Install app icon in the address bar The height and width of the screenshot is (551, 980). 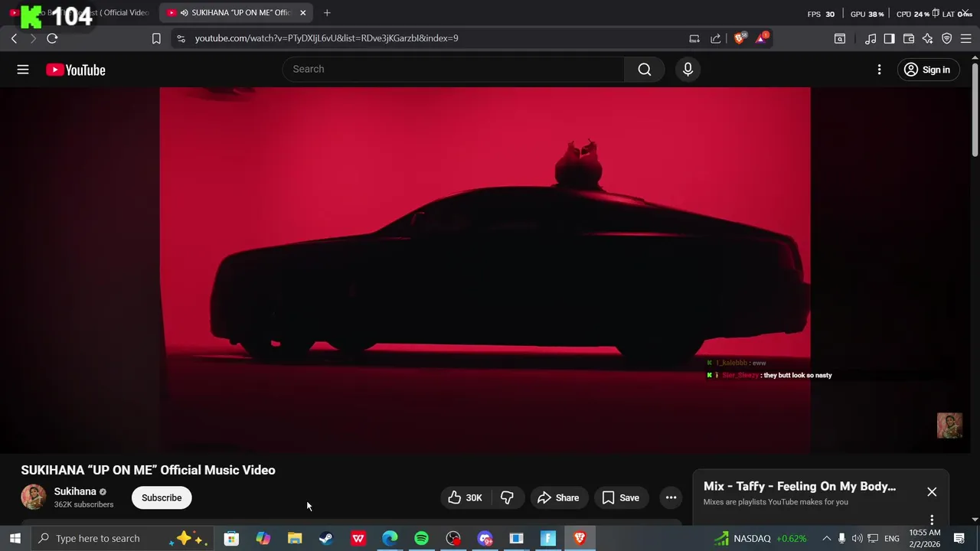(694, 38)
